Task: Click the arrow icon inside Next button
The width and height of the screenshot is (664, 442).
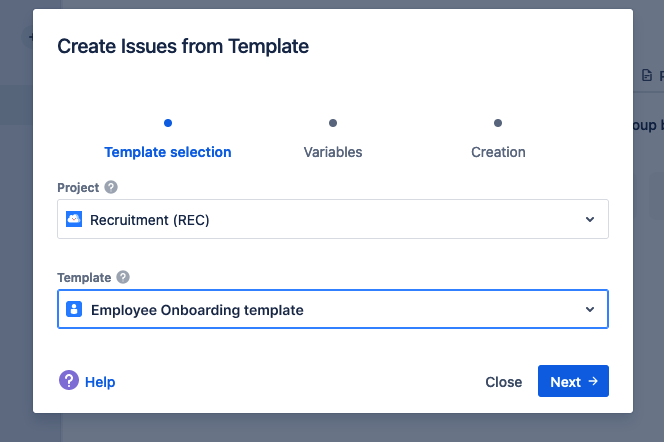Action: [593, 381]
